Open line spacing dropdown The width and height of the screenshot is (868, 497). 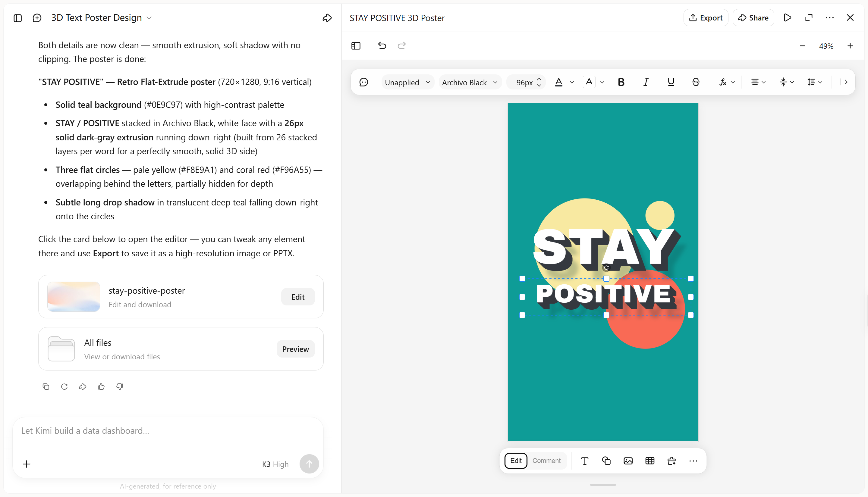815,82
